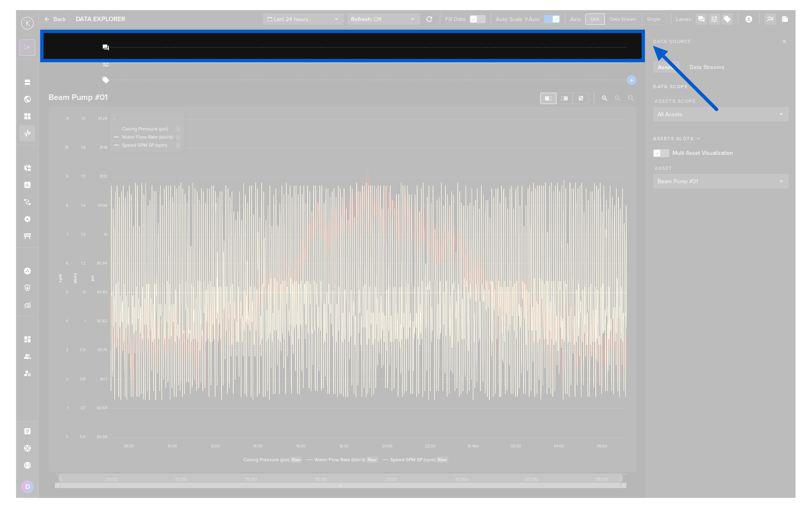The image size is (812, 508).
Task: Select the Data Stream axis button
Action: click(x=623, y=19)
